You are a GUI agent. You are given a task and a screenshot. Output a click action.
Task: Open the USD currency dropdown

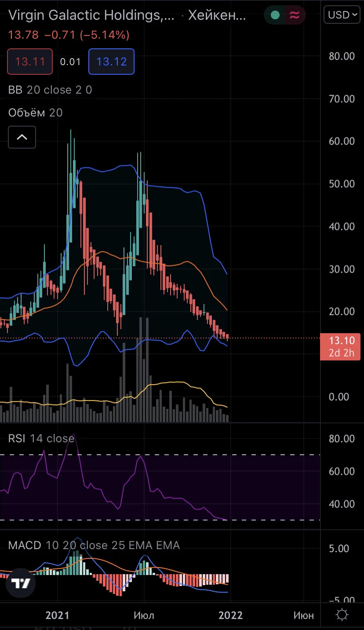(343, 15)
